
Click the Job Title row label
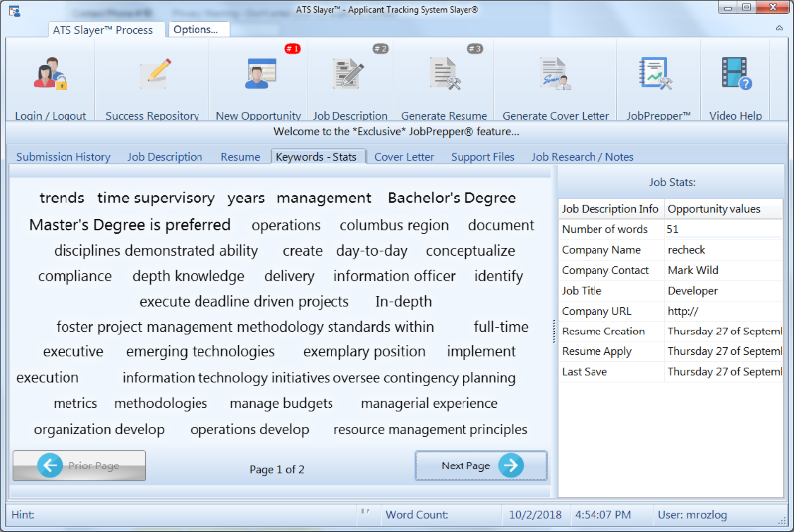582,291
